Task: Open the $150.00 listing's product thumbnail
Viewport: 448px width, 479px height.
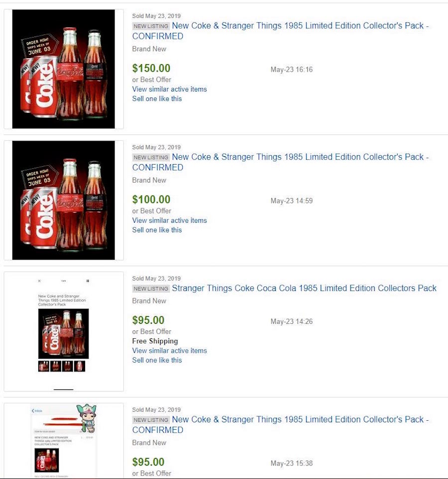Action: (64, 69)
